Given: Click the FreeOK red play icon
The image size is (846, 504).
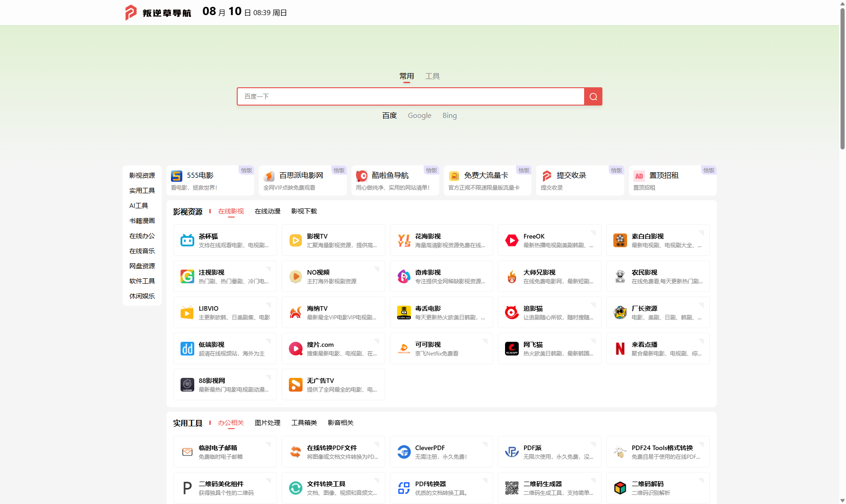Looking at the screenshot, I should (x=512, y=240).
